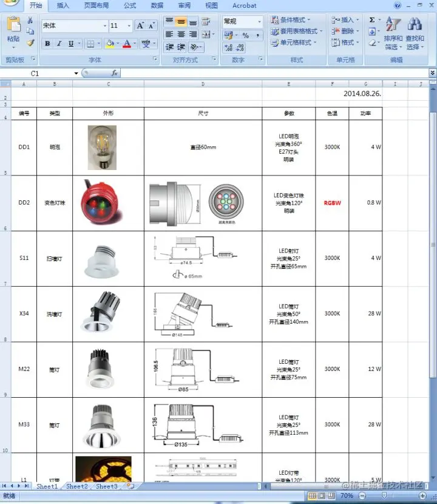Decrease decimal places
This screenshot has width=437, height=504.
tap(240, 48)
